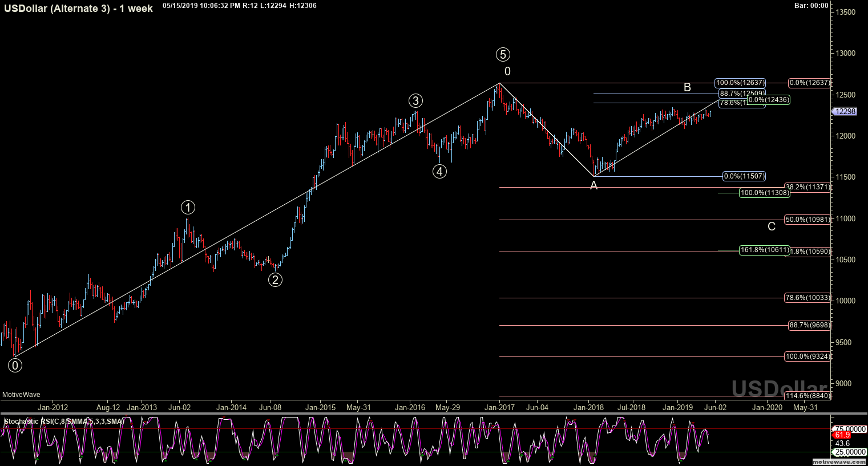Select the 88.7%(12509) retracement label

click(x=742, y=93)
